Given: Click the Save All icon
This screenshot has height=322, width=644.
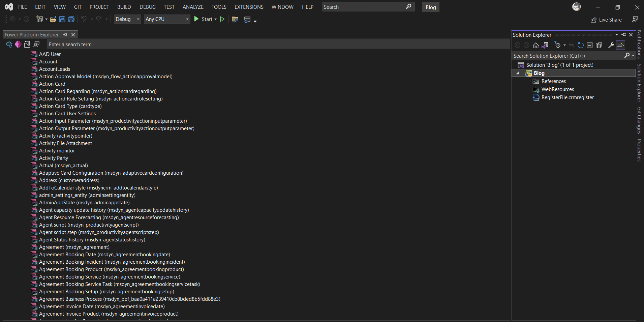Looking at the screenshot, I should (x=71, y=19).
